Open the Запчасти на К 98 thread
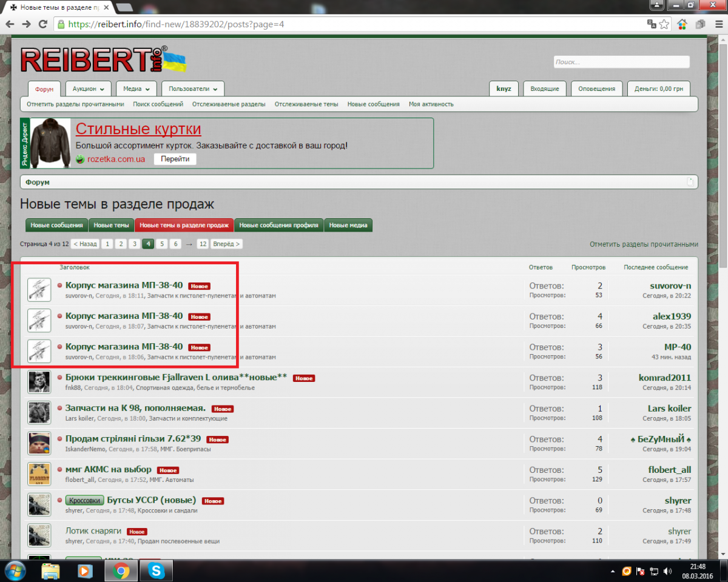Image resolution: width=728 pixels, height=582 pixels. coord(135,408)
